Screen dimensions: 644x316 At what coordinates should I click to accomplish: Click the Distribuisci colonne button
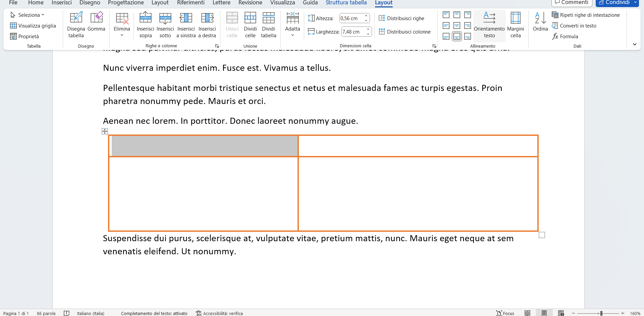click(405, 32)
